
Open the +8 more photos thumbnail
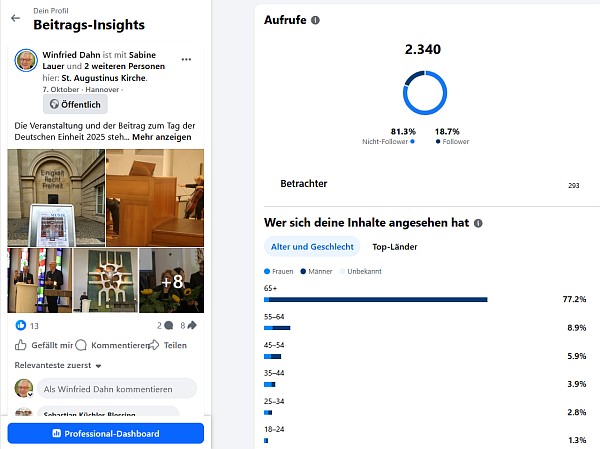click(171, 281)
